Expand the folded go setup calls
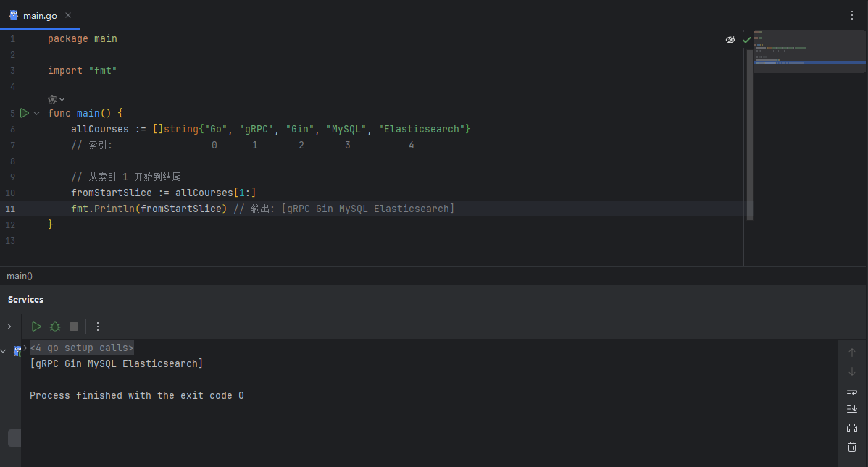868x467 pixels. 25,348
